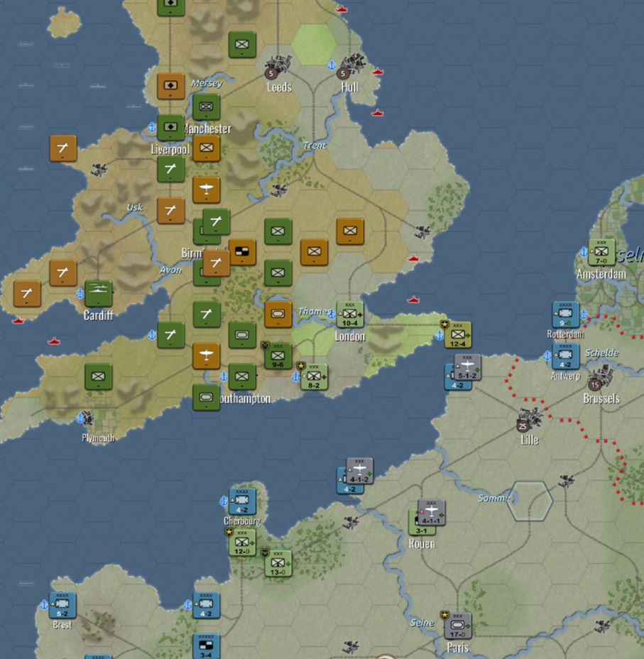This screenshot has height=659, width=644.
Task: Select the green unit above the Manchester label
Action: (207, 107)
